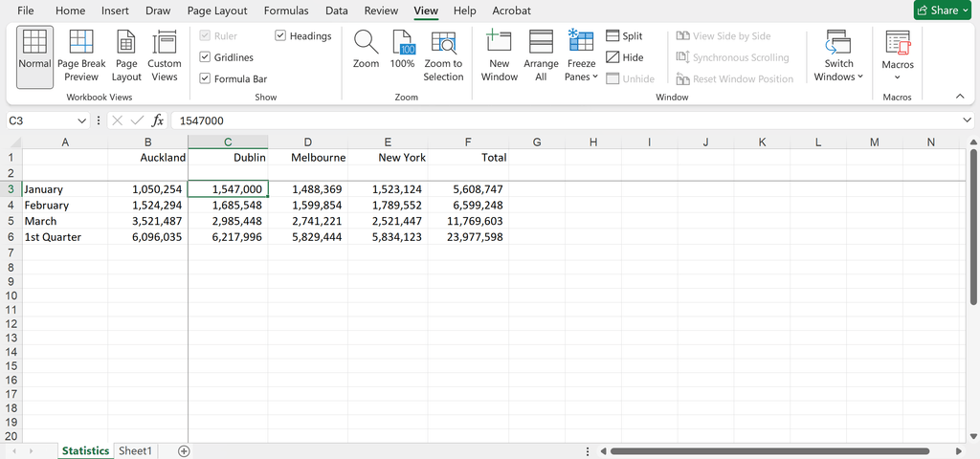Select cell containing 3,521,487
This screenshot has height=459, width=980.
coord(147,221)
